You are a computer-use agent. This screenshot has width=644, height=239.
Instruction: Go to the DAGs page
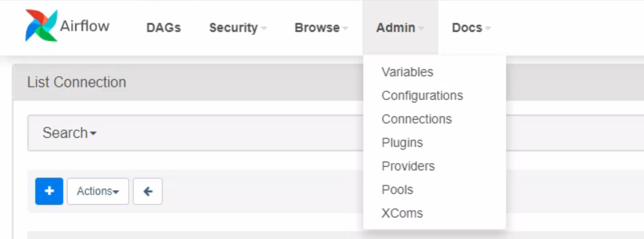pyautogui.click(x=163, y=28)
